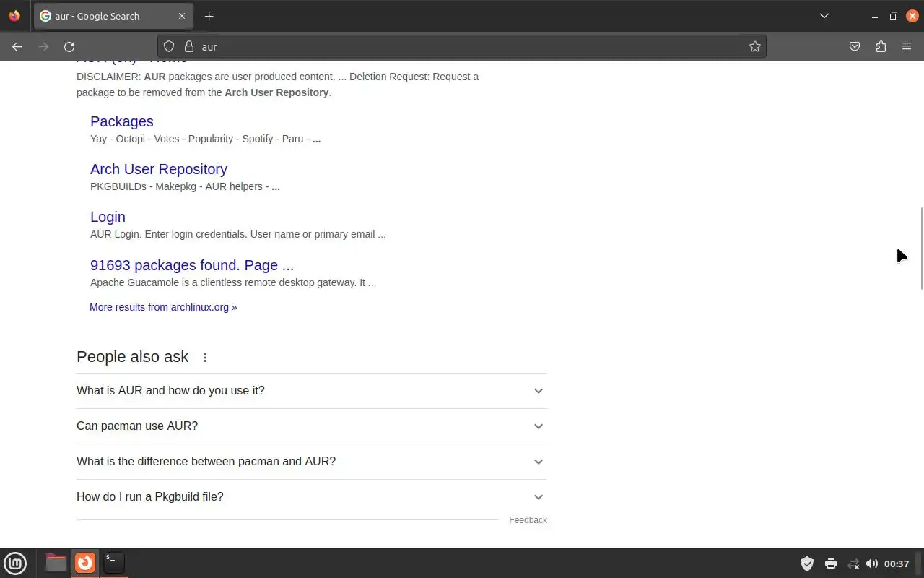
Task: Show site information via the padlock icon
Action: pyautogui.click(x=189, y=46)
